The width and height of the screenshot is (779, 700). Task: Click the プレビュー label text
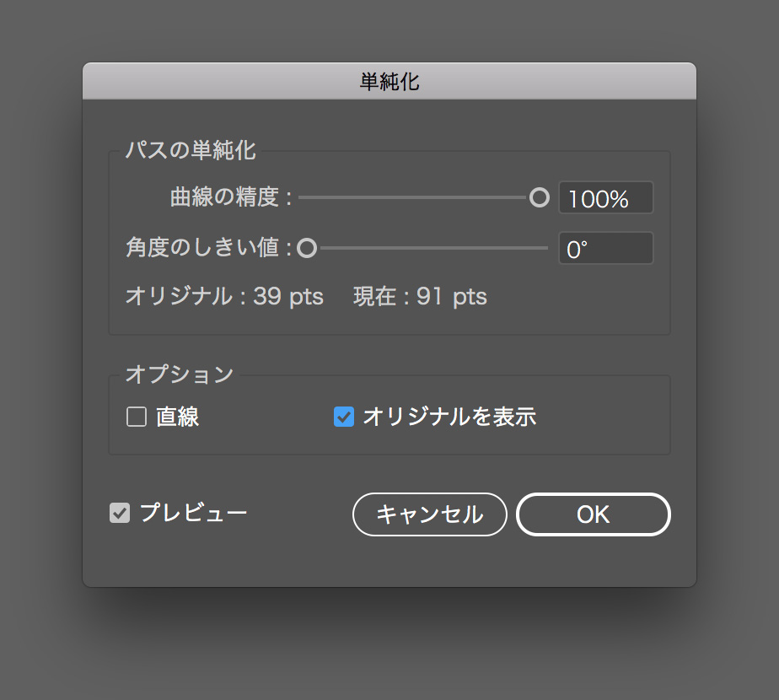coord(193,513)
